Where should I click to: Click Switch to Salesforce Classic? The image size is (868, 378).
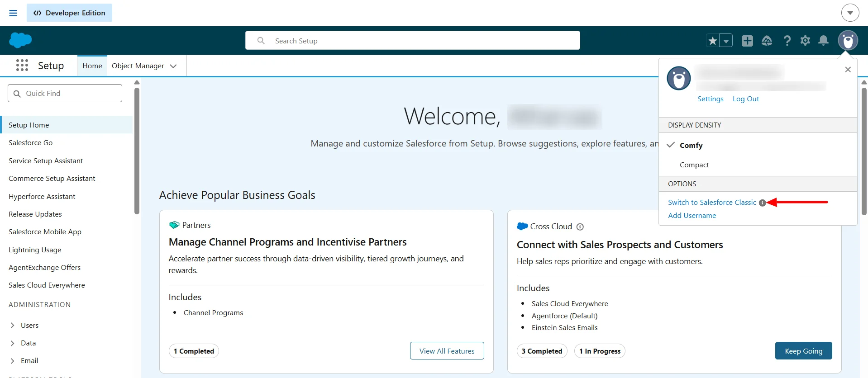point(712,203)
